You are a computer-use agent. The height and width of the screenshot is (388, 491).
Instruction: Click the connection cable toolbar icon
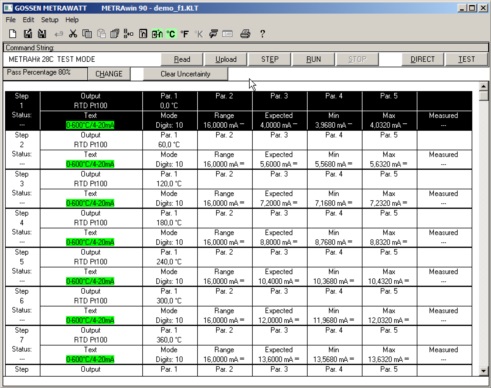[x=213, y=34]
